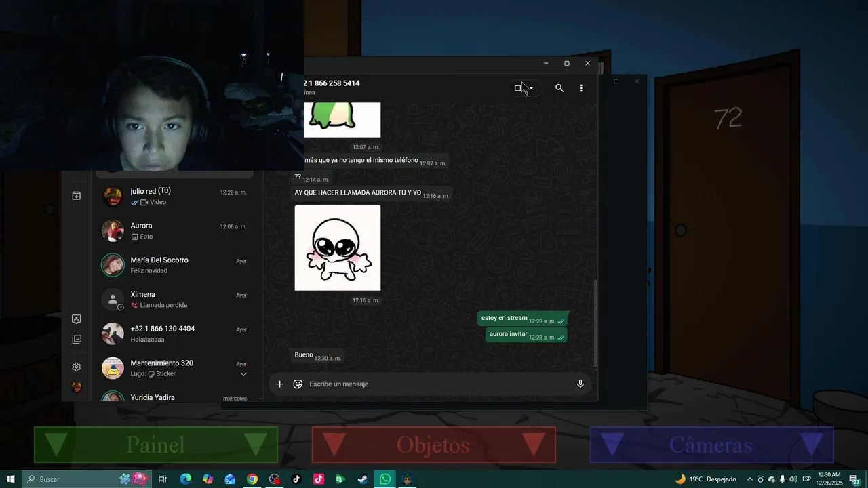View Mantenimiento 320 group avatar
The width and height of the screenshot is (868, 488).
pos(113,368)
